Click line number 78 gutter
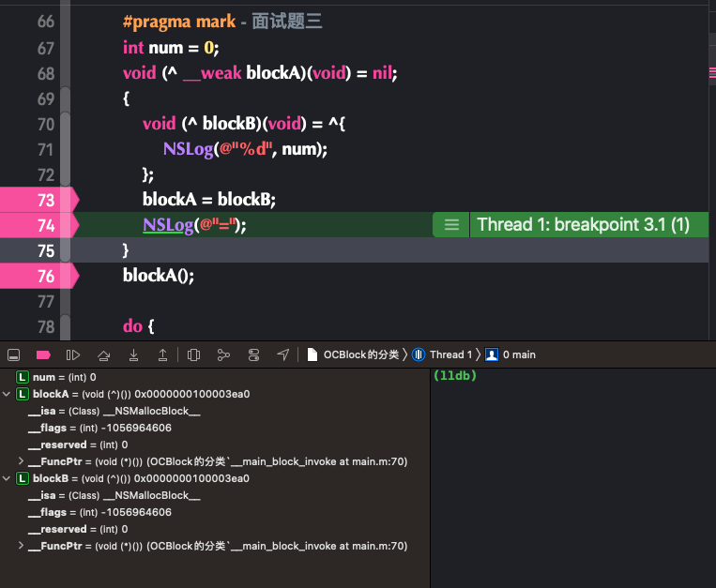Screen dimensions: 716x588 click(x=46, y=326)
